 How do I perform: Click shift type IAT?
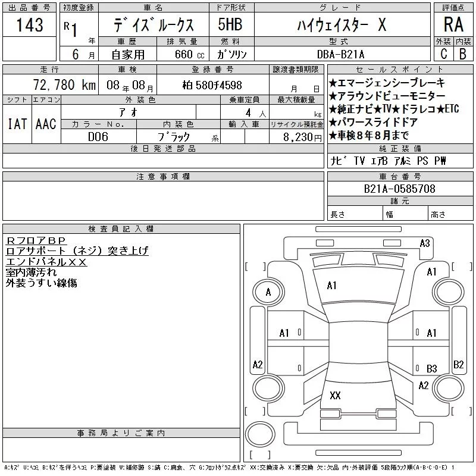tap(17, 124)
